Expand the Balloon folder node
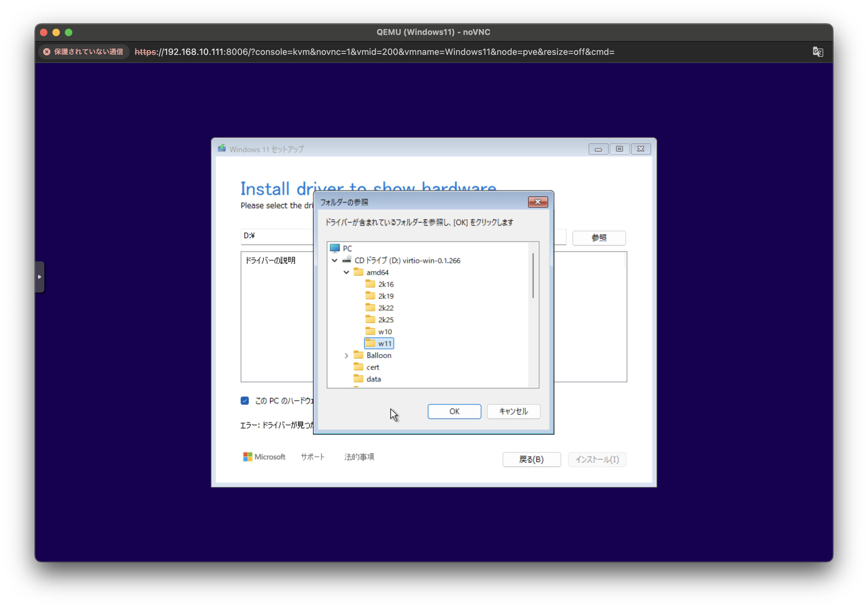 346,355
